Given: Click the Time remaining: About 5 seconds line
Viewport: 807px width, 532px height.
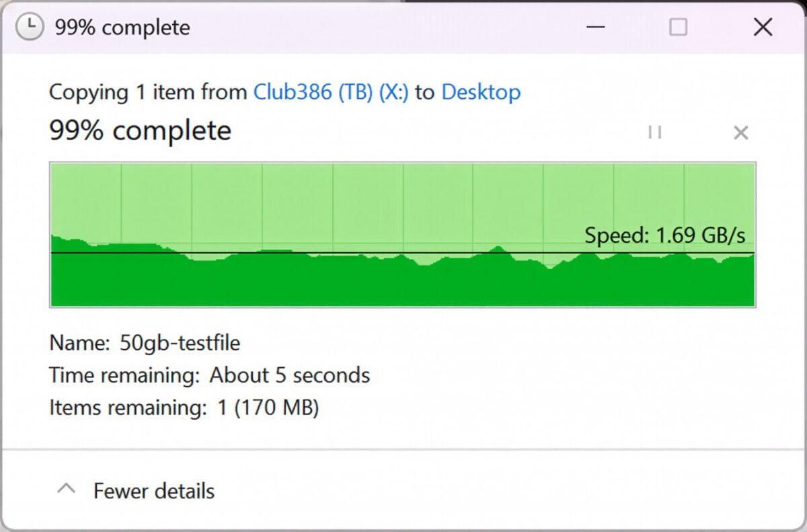Looking at the screenshot, I should point(208,375).
